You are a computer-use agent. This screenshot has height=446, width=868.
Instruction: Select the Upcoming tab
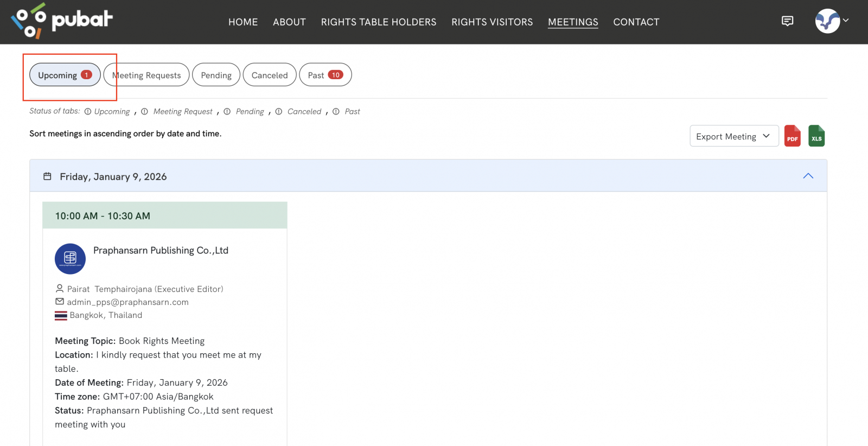tap(65, 75)
